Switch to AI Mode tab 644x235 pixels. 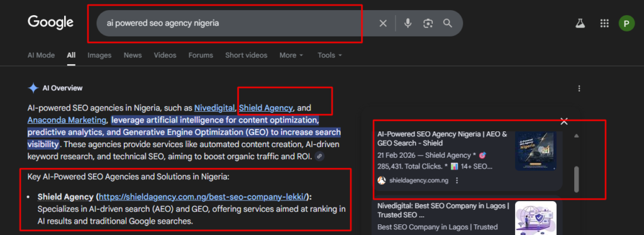(41, 55)
